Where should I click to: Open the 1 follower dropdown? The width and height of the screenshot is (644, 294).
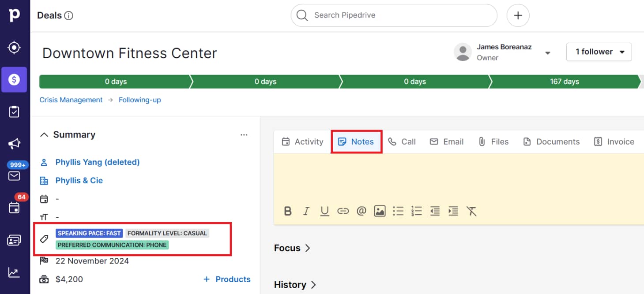[x=599, y=52]
